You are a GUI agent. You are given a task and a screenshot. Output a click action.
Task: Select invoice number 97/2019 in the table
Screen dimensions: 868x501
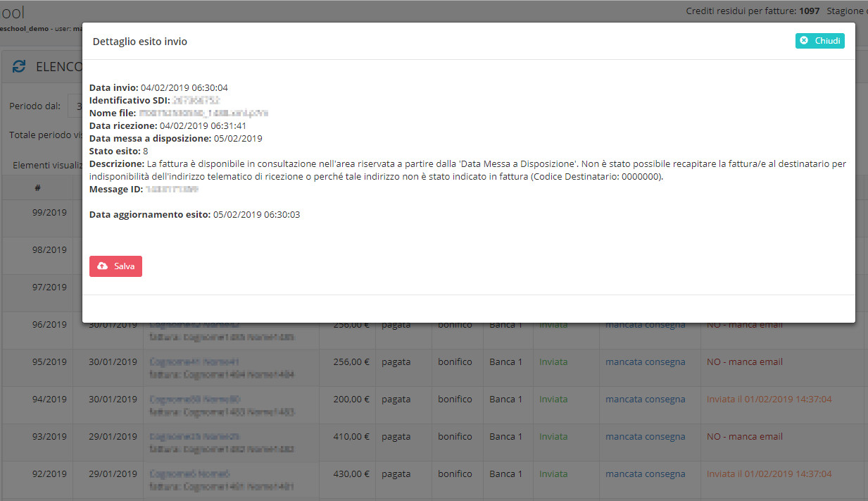tap(49, 287)
